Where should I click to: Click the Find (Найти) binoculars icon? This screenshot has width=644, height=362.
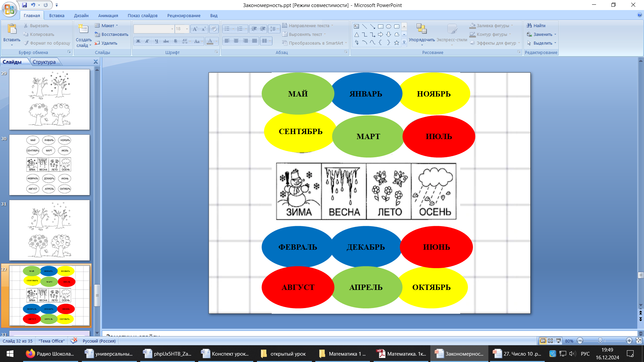[x=529, y=25]
